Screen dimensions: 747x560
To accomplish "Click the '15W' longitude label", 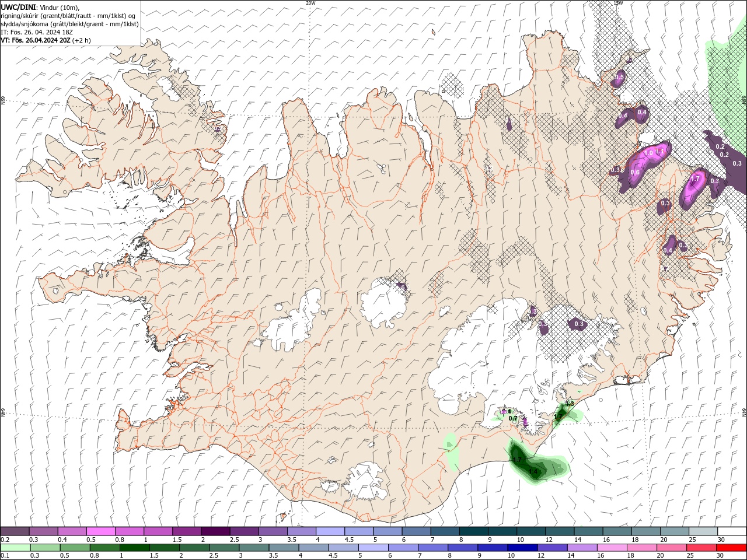I will click(618, 3).
